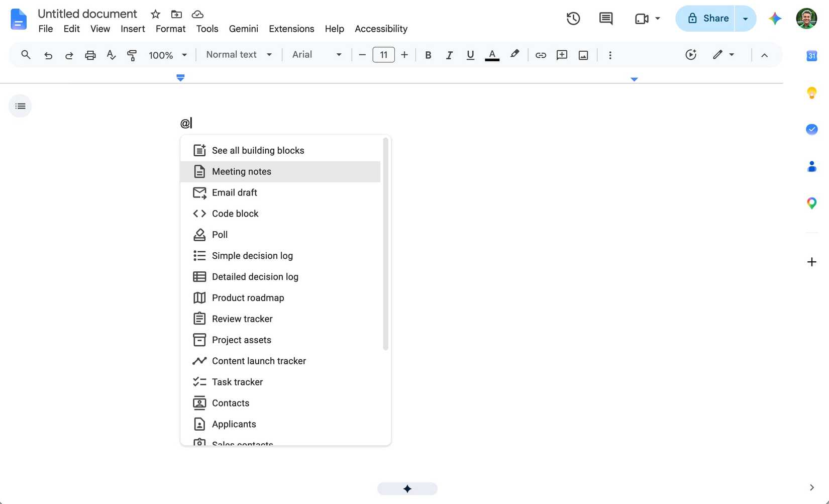Expand video meeting options arrow
The image size is (829, 504).
657,19
